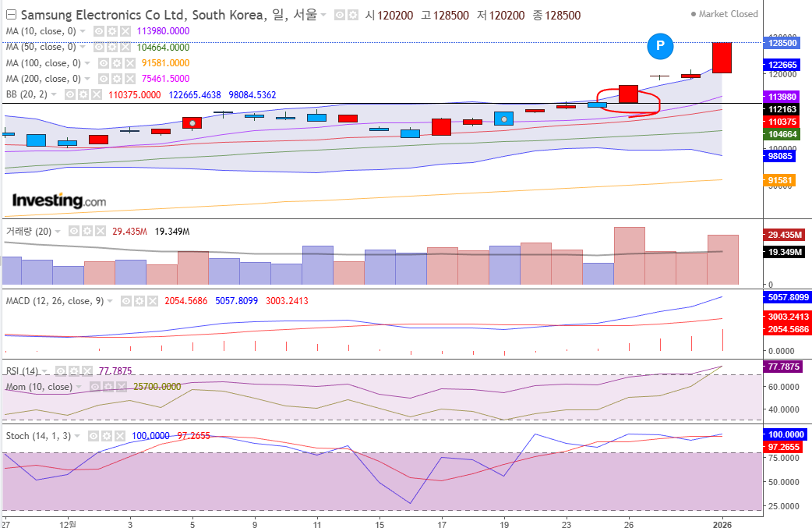Hide the MA (200, close, 0) line
Viewport: 812px width, 528px height.
point(104,79)
